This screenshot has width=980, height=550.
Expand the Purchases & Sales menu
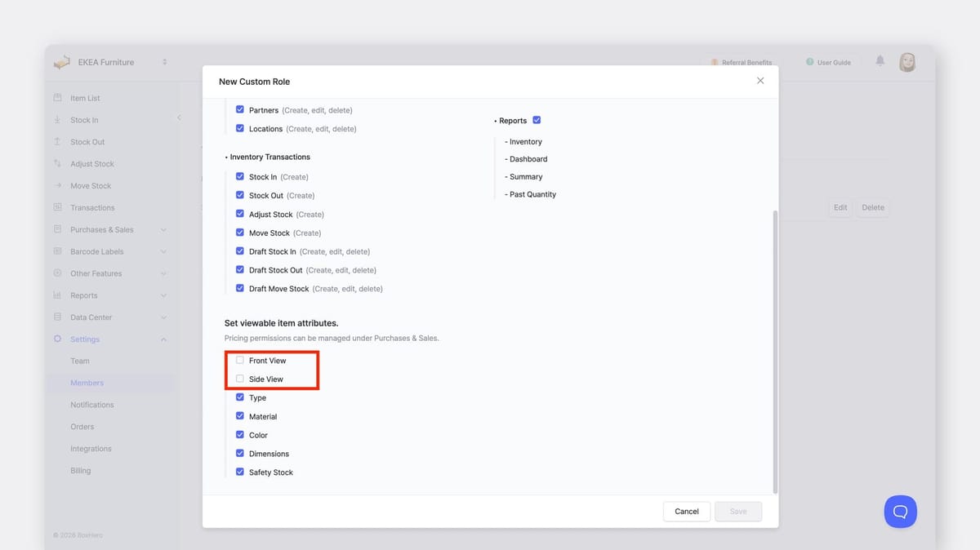click(x=163, y=230)
